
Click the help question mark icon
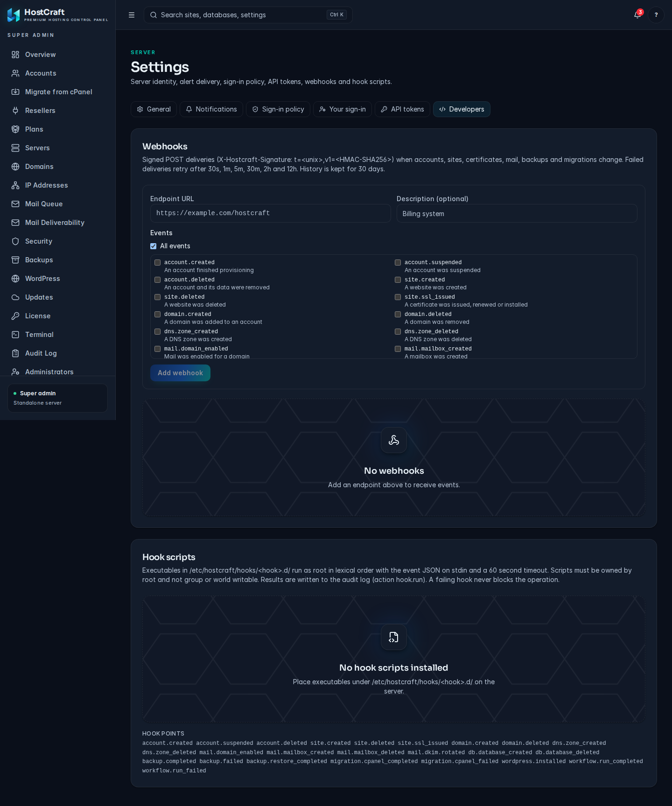[656, 15]
